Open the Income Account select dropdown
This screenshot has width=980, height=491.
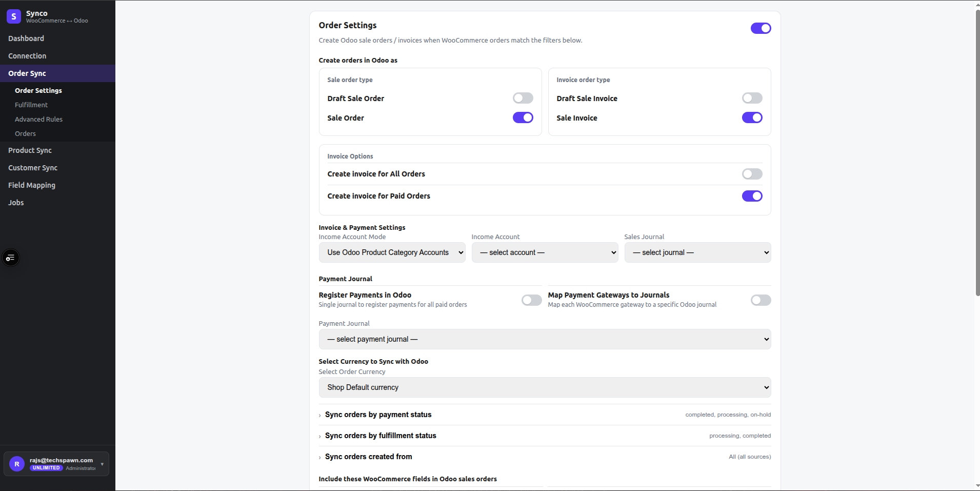[545, 252]
